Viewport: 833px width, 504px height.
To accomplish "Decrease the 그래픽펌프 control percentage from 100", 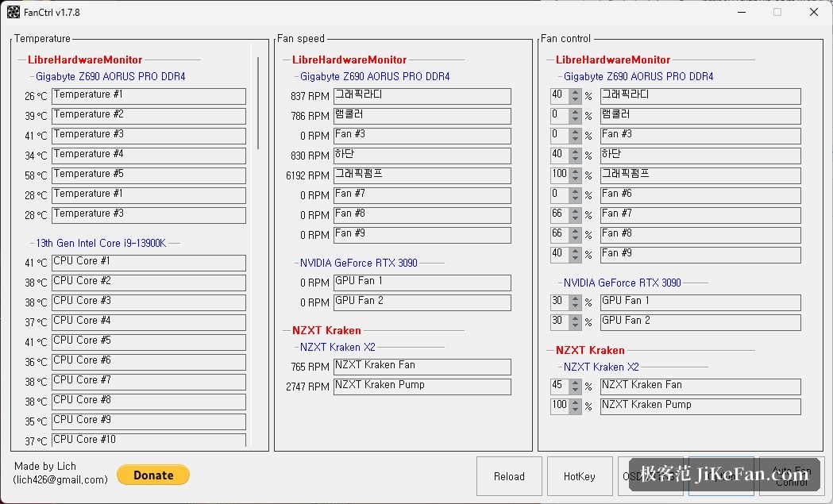I will coord(576,179).
